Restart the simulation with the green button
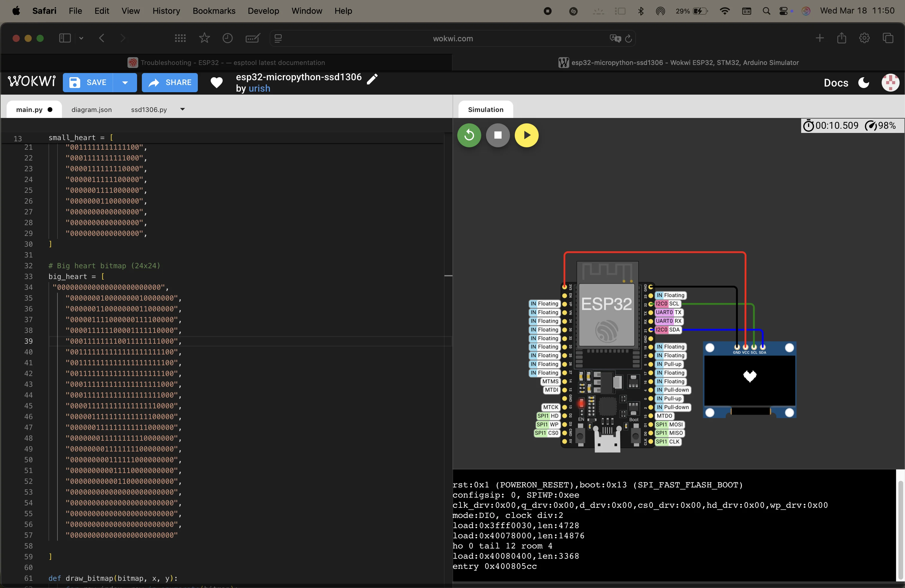Viewport: 905px width, 588px height. coord(469,135)
